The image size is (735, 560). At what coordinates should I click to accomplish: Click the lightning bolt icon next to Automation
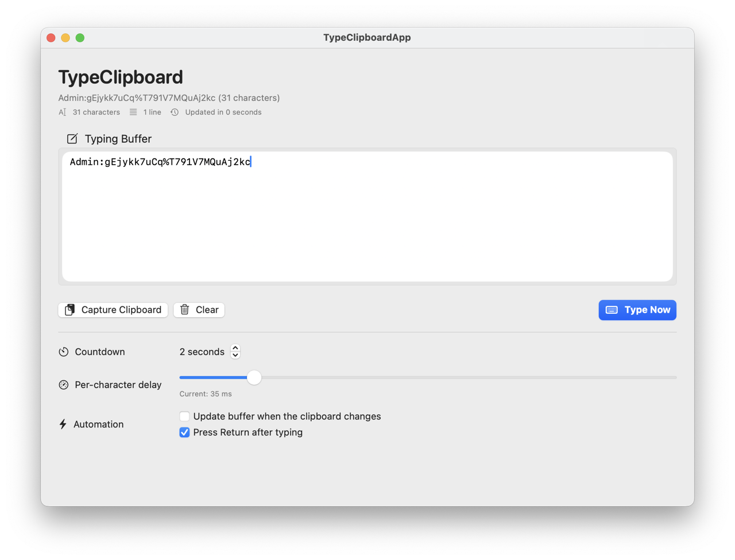[x=63, y=424]
